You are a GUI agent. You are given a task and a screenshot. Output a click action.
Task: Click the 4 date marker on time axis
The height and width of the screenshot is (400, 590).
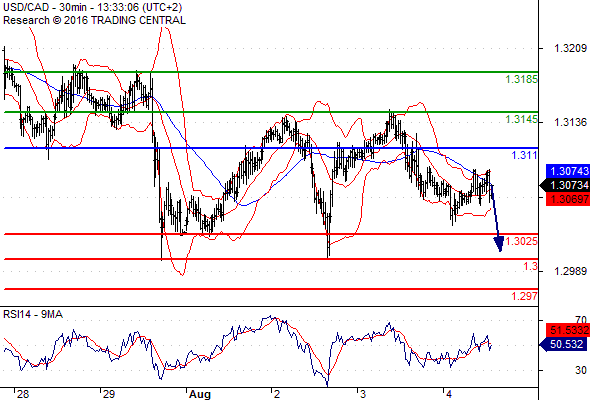(x=449, y=394)
